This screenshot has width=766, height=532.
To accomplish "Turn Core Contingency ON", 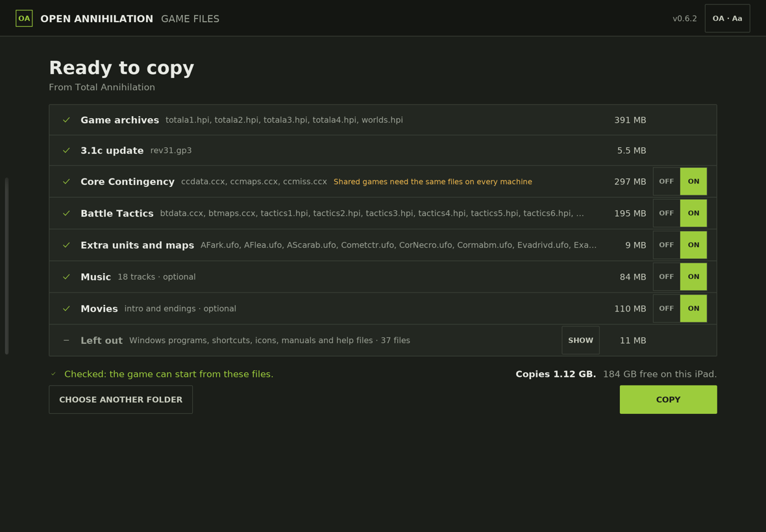I will [x=693, y=182].
